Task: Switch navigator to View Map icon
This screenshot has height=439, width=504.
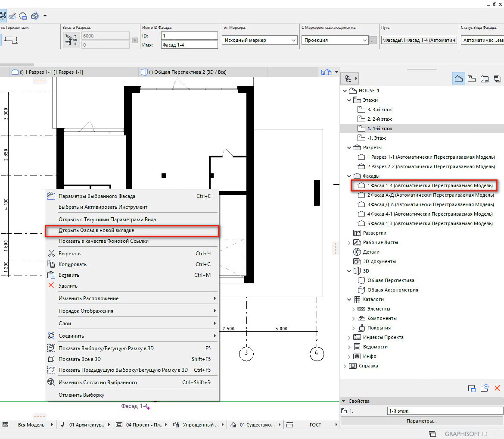Action: 472,78
